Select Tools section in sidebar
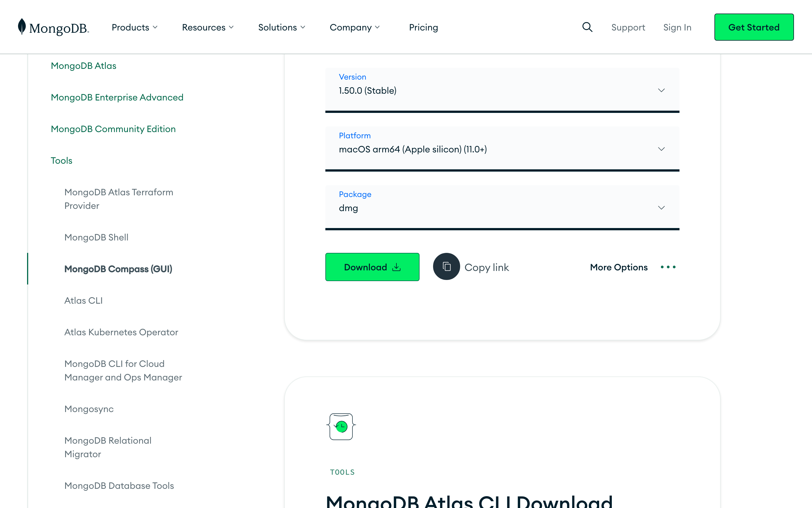Image resolution: width=812 pixels, height=508 pixels. (x=61, y=160)
